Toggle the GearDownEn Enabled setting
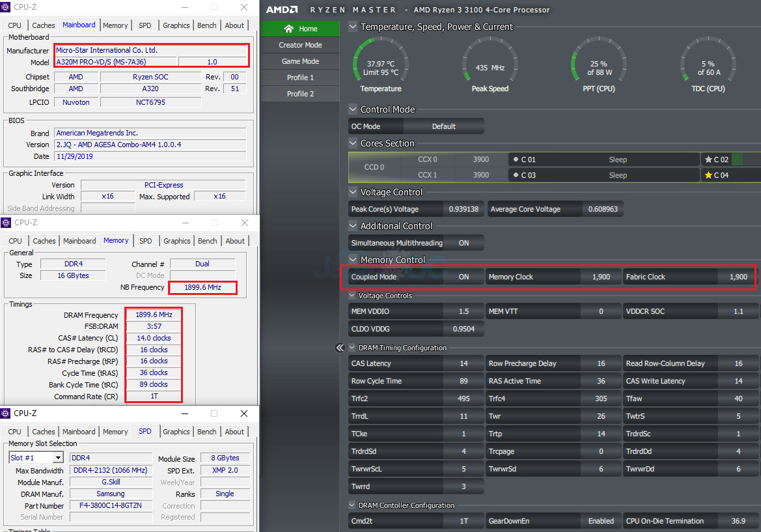761x532 pixels. coord(600,521)
